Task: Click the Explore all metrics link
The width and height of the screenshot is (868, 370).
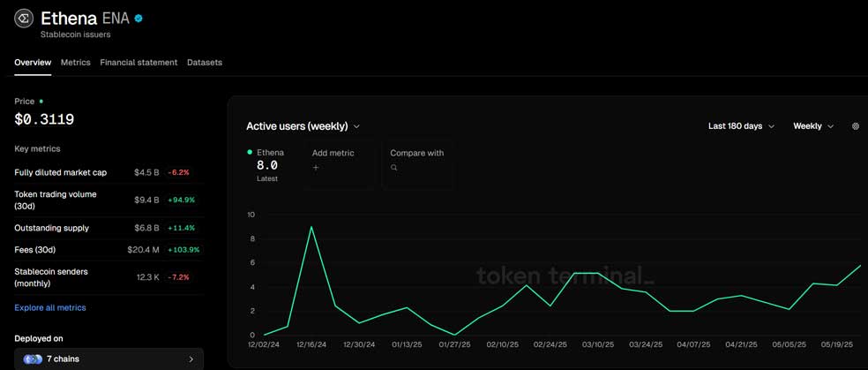Action: pos(49,307)
